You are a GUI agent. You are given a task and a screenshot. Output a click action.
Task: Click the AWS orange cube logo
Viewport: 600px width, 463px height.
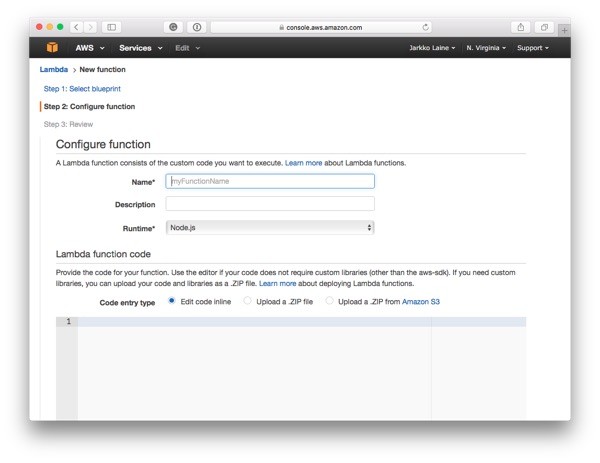point(52,48)
